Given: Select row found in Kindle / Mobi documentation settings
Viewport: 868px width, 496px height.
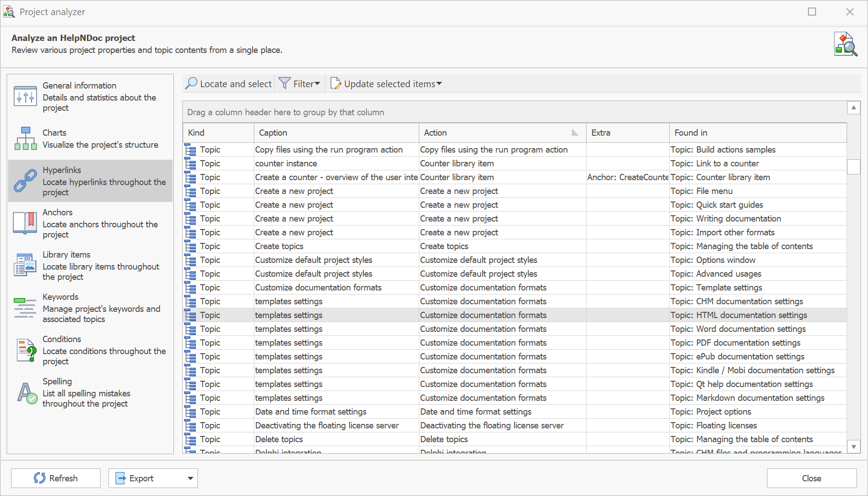Looking at the screenshot, I should (515, 370).
